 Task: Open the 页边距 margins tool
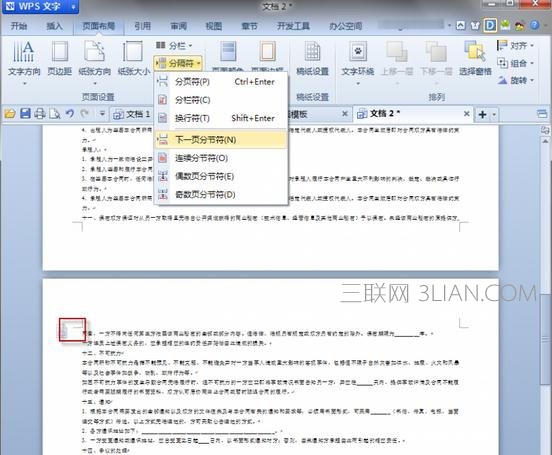click(x=59, y=52)
